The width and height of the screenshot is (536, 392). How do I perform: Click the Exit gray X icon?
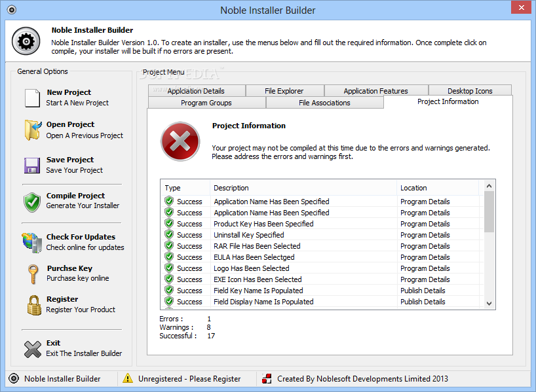pos(33,349)
